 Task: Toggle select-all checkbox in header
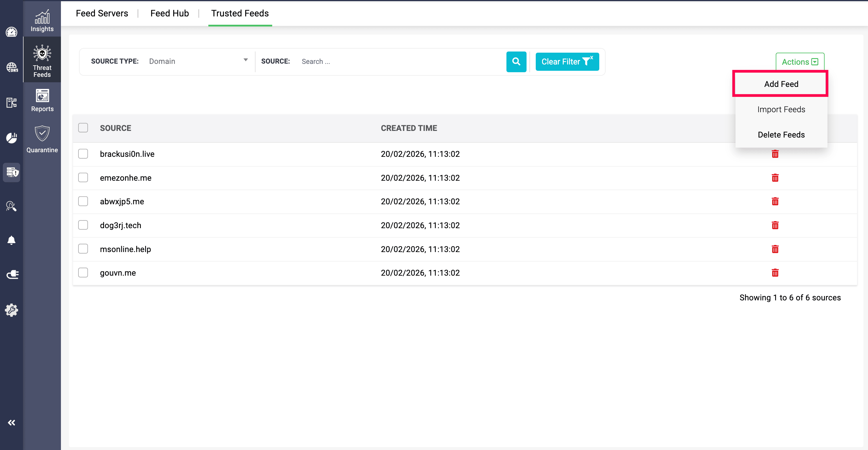tap(83, 128)
